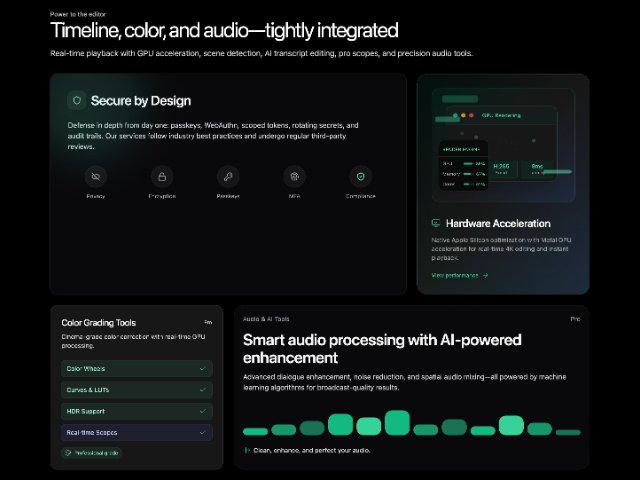Click the Pro badge on Audio & AI Tools card
Viewport: 640px width, 480px height.
576,319
